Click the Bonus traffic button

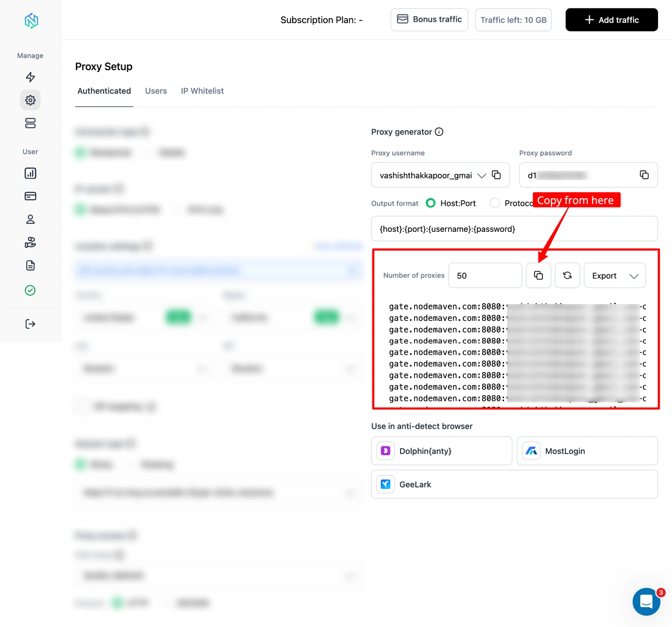click(x=429, y=20)
